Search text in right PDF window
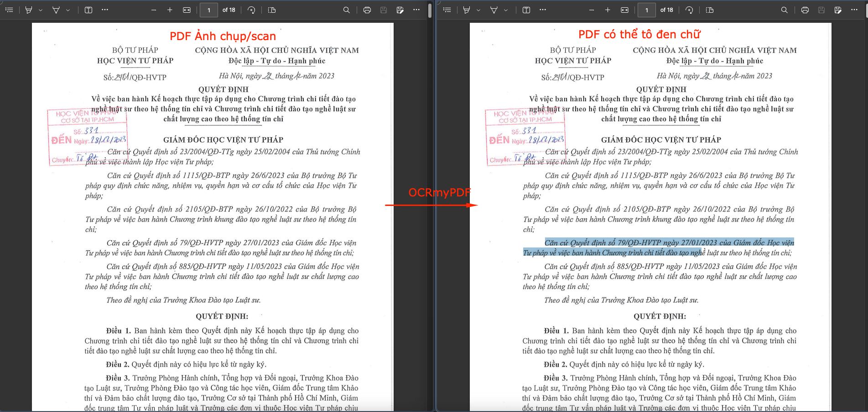The height and width of the screenshot is (412, 868). tap(785, 10)
